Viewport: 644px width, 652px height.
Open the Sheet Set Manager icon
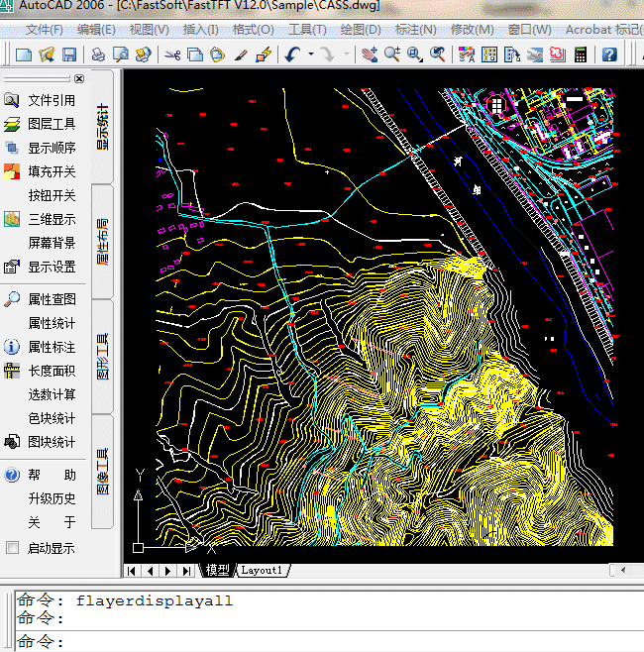535,54
